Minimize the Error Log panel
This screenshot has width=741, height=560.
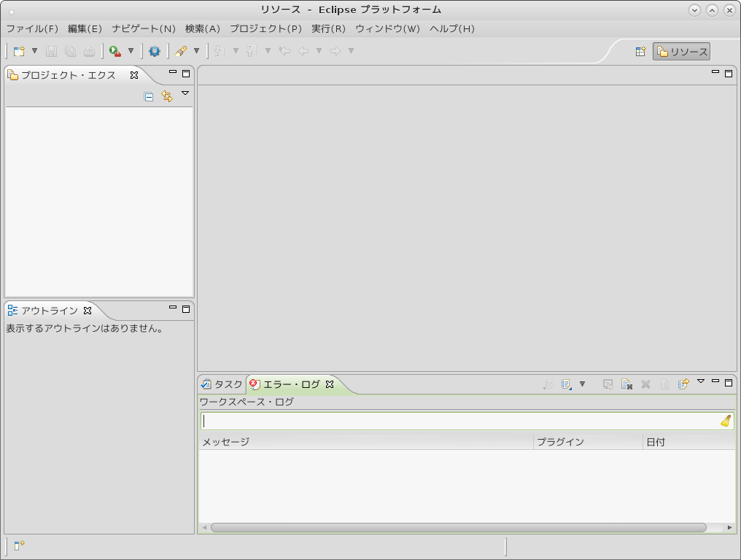[715, 381]
